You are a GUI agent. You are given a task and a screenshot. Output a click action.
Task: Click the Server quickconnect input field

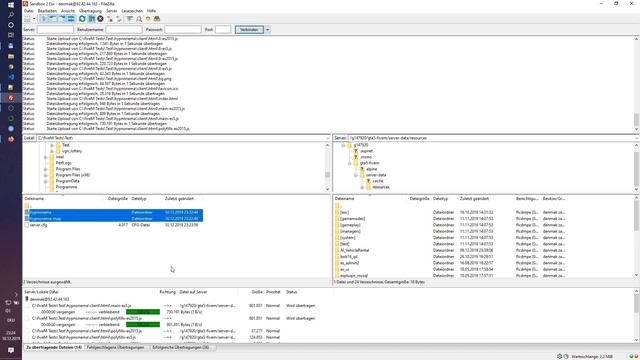point(55,29)
